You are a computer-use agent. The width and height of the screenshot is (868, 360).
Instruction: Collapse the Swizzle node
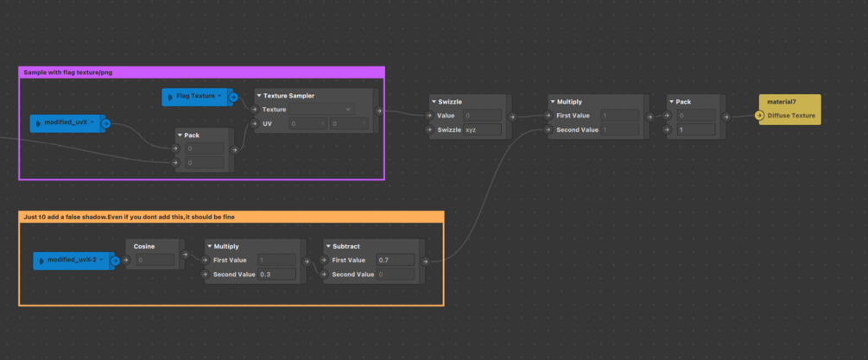click(434, 102)
